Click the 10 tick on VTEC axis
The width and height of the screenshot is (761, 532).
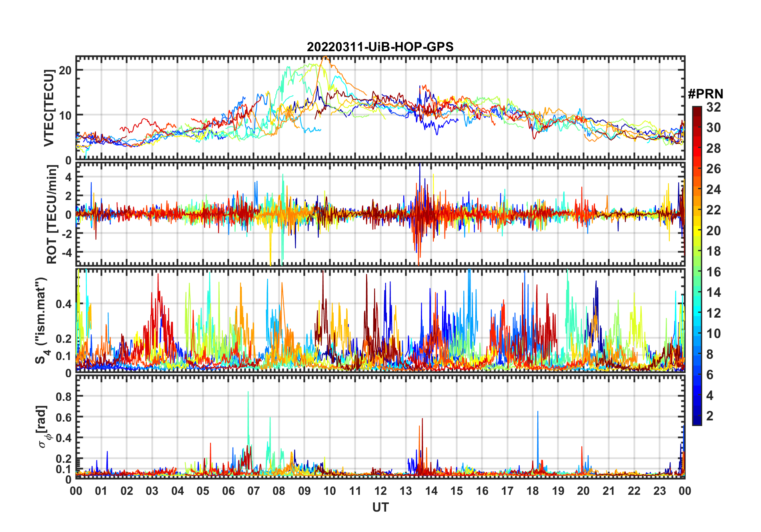65,115
